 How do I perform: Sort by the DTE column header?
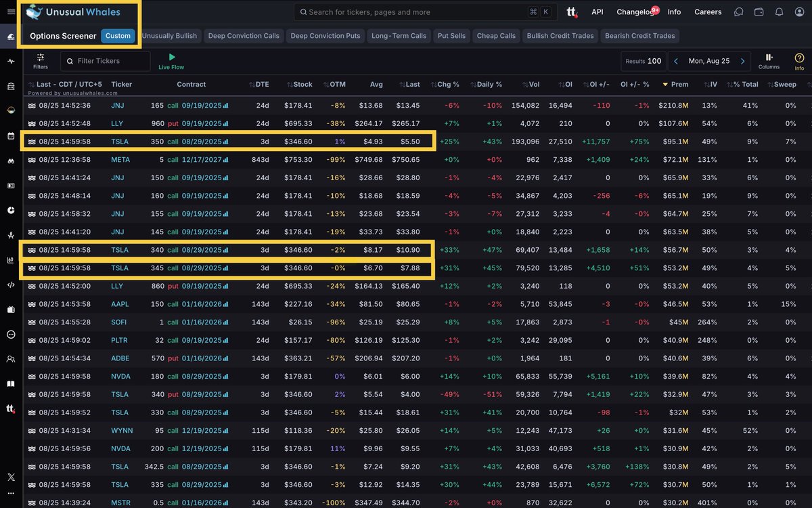(258, 85)
